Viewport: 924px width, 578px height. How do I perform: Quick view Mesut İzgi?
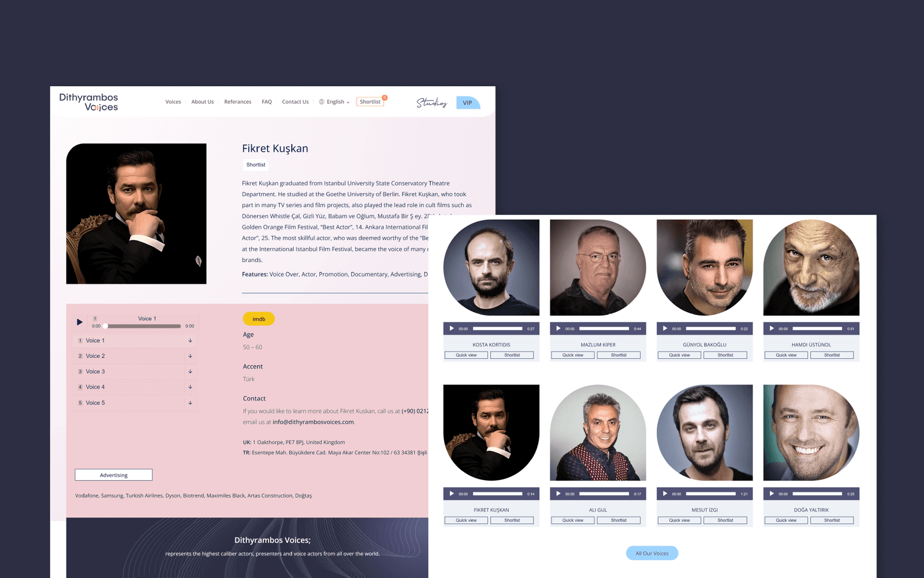pyautogui.click(x=680, y=520)
